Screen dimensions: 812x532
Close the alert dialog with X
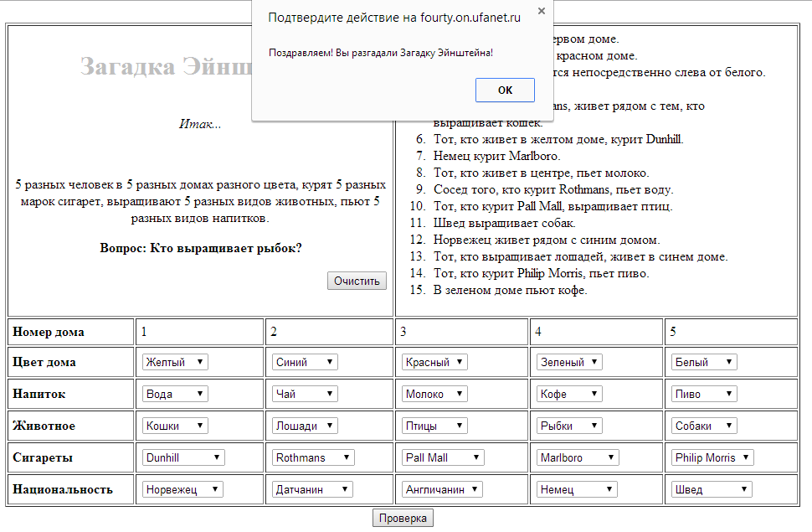point(541,12)
